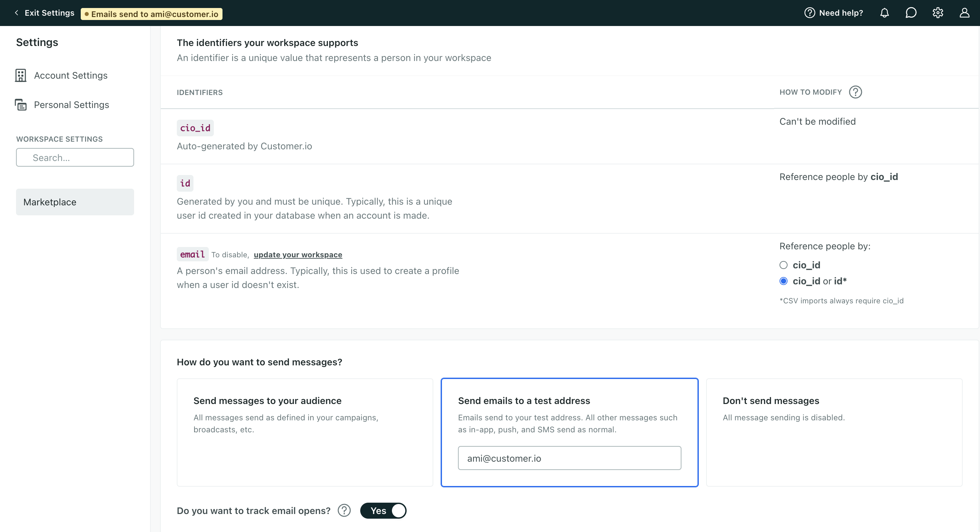Click the HOW TO MODIFY column header

811,92
